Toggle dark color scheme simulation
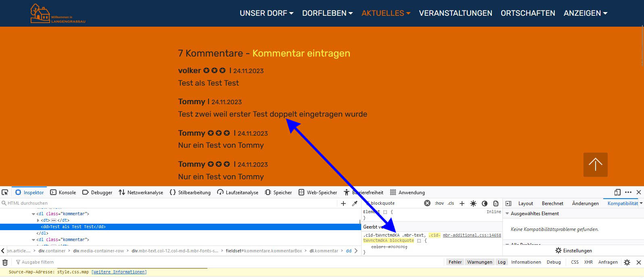Screen dimensions: 644x279 (x=485, y=203)
